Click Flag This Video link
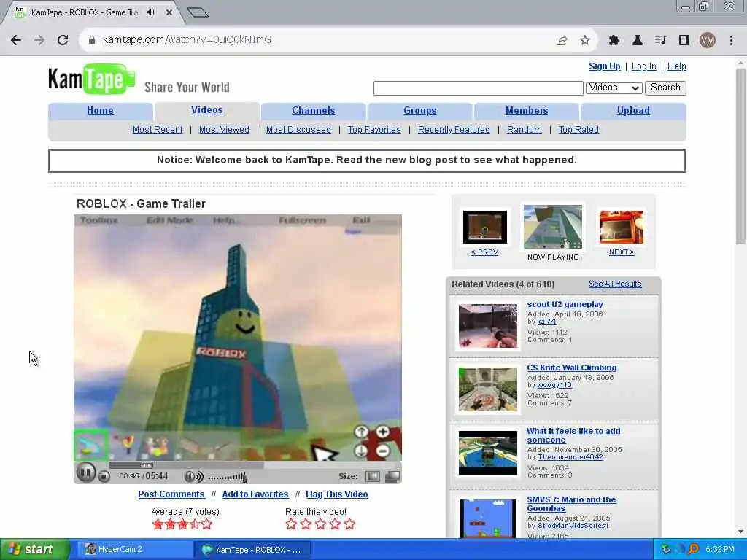747x560 pixels. 337,494
